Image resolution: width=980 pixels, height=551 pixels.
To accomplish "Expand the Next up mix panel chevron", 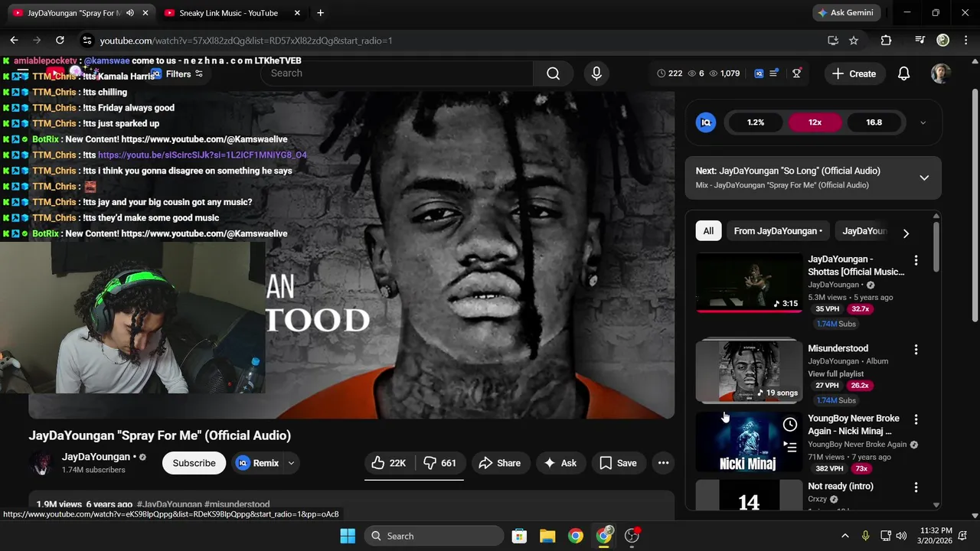I will (x=924, y=178).
